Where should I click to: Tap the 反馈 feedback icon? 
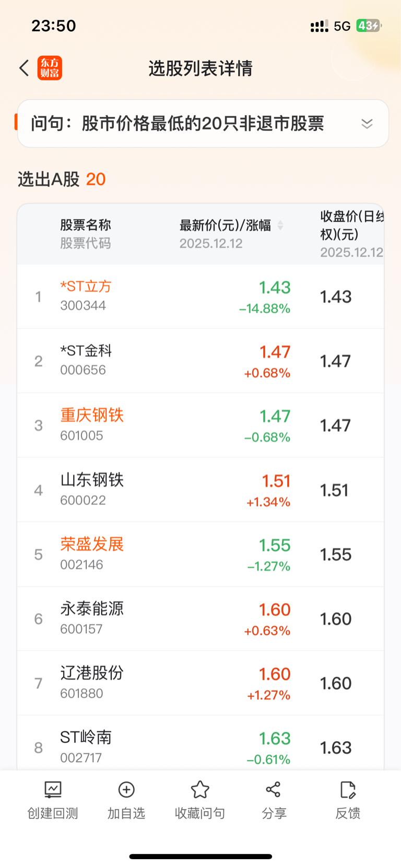pyautogui.click(x=348, y=790)
